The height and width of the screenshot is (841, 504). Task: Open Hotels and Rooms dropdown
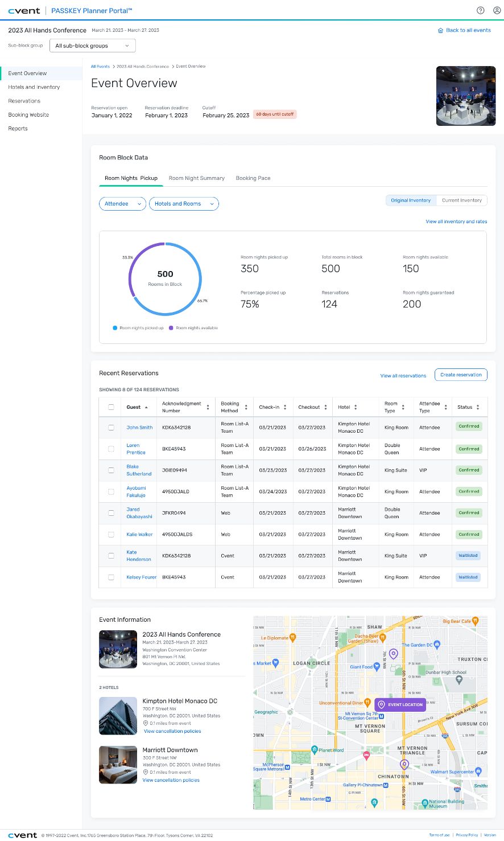(x=184, y=204)
